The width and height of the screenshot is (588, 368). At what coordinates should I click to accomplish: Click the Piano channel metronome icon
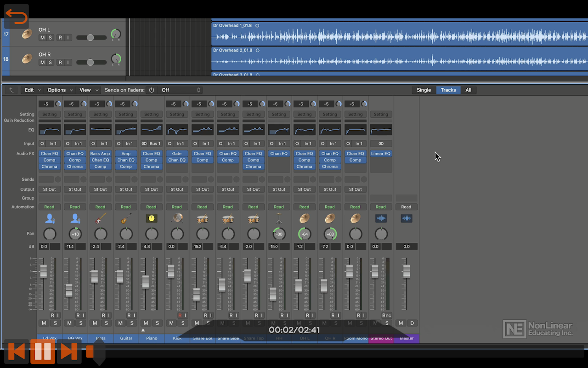[x=151, y=218]
